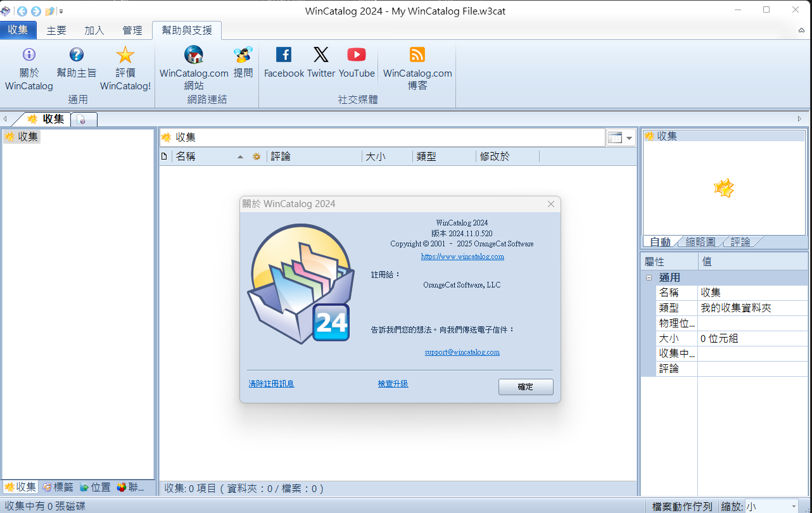Click the 收集中有 0 張磁碟 status text
Screen dimensions: 812x513
point(45,506)
